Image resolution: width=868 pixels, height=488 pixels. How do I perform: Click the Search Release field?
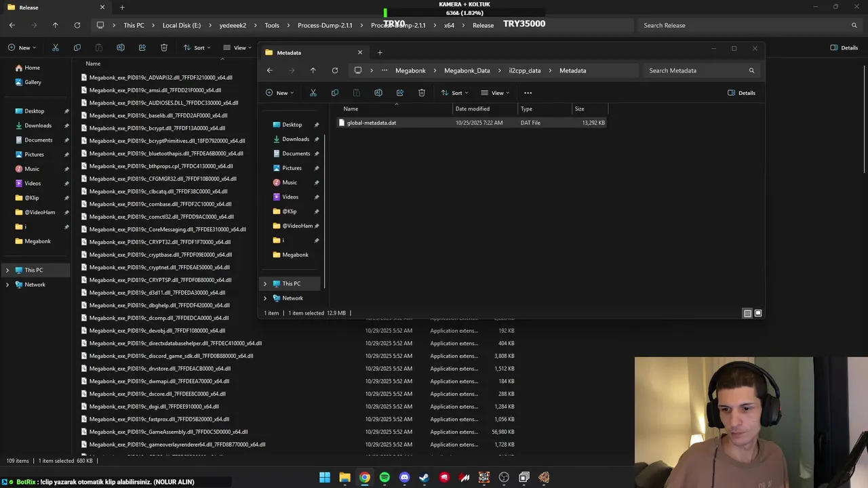750,25
